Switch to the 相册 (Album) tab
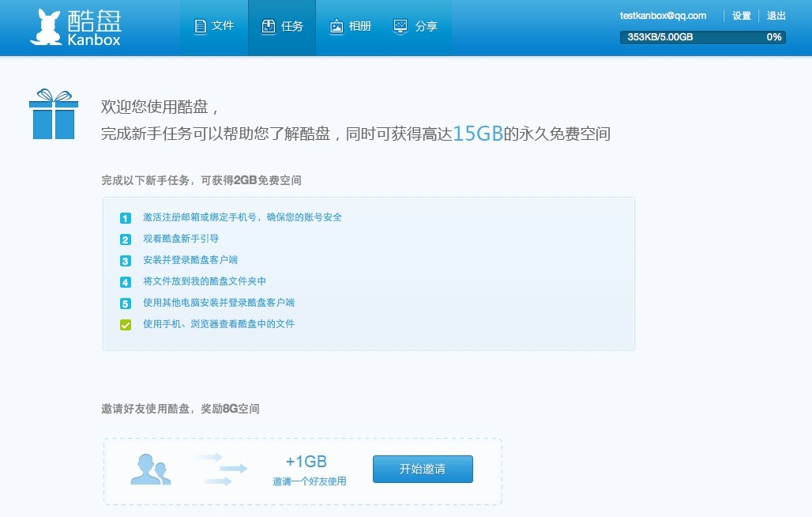Image resolution: width=812 pixels, height=517 pixels. (350, 26)
